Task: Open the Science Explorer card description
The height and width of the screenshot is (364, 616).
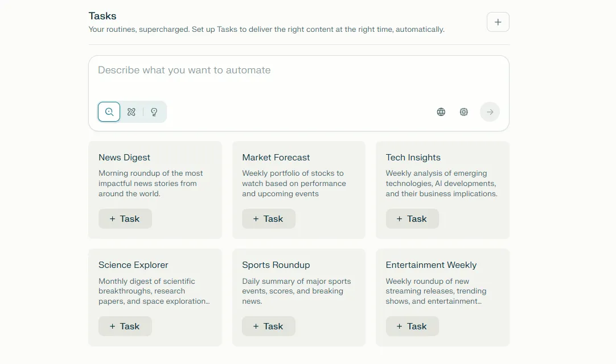Action: (x=154, y=291)
